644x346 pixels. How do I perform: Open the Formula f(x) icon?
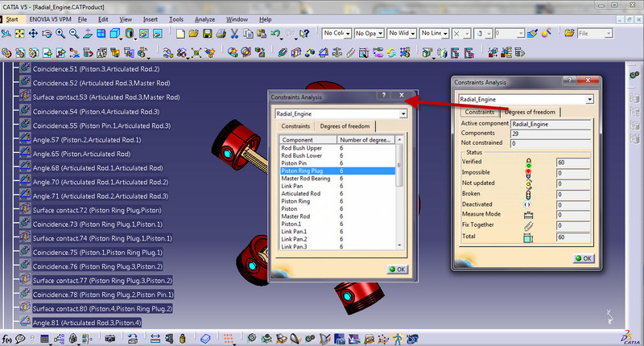(x=6, y=339)
